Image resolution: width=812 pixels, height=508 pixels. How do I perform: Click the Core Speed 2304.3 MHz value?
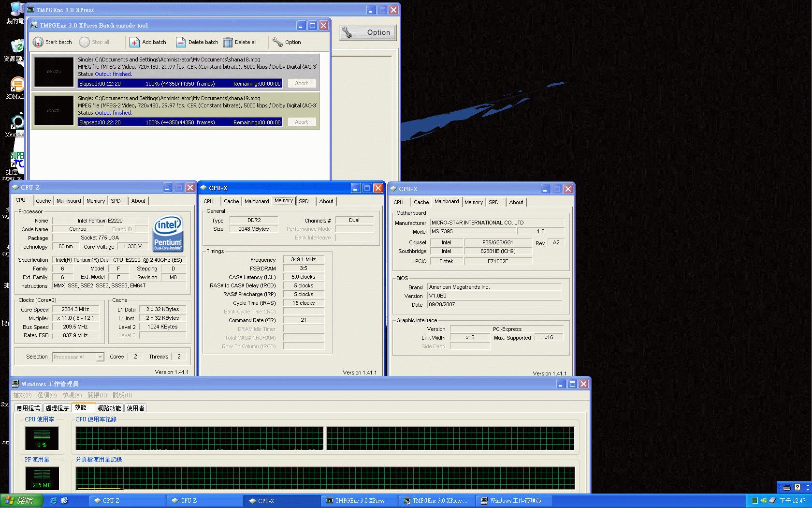point(75,310)
